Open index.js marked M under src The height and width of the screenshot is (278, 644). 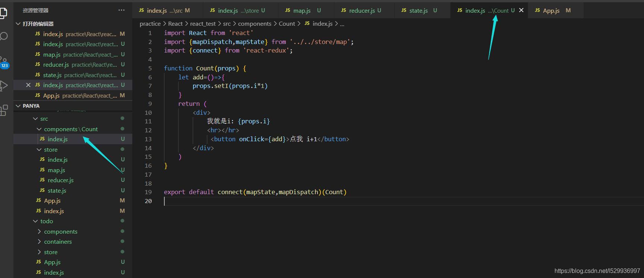coord(73,211)
